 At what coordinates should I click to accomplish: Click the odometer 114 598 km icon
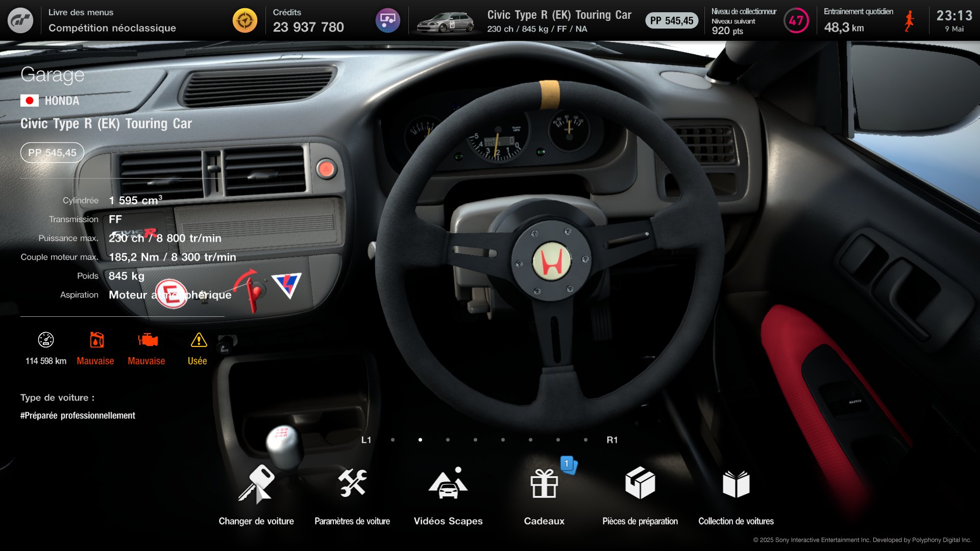[x=46, y=340]
